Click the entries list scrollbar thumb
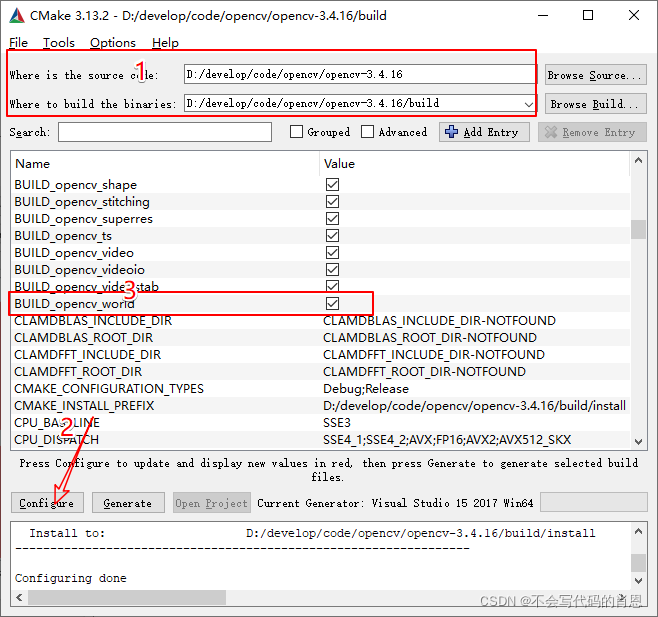Image resolution: width=658 pixels, height=617 pixels. (638, 229)
